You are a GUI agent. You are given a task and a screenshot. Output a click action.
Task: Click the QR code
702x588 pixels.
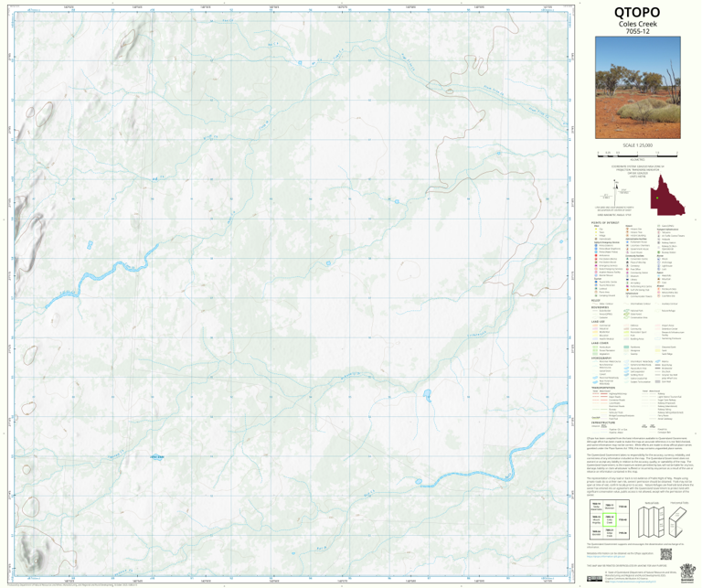[666, 554]
